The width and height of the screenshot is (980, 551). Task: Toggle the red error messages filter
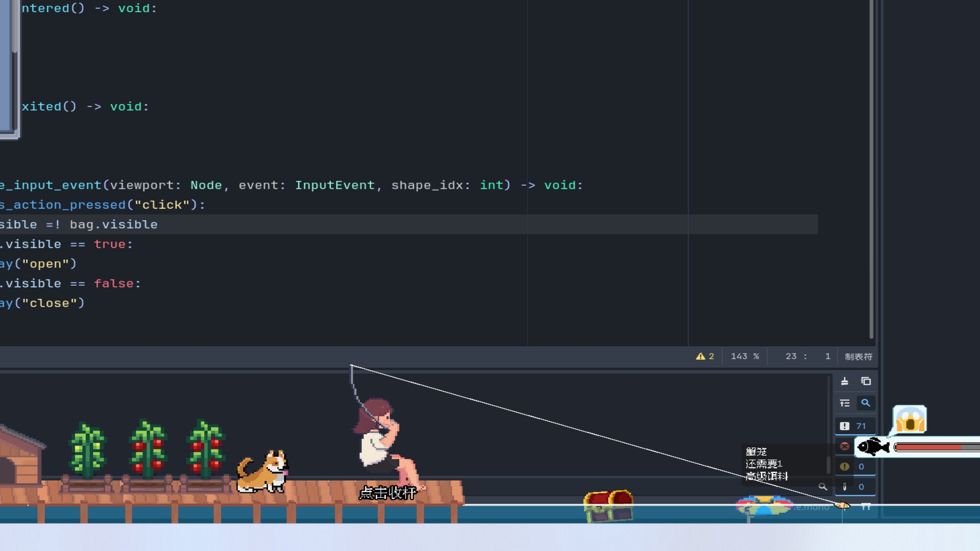(844, 446)
